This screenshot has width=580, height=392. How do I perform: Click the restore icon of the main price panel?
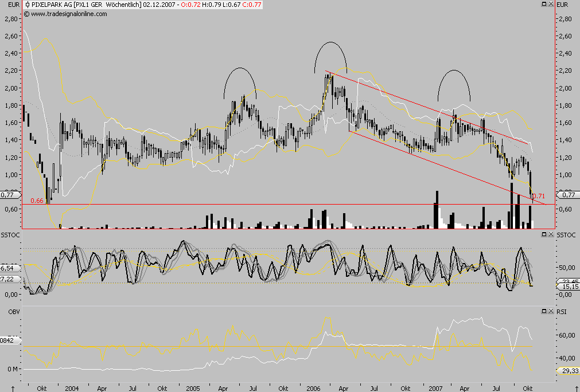click(x=544, y=4)
